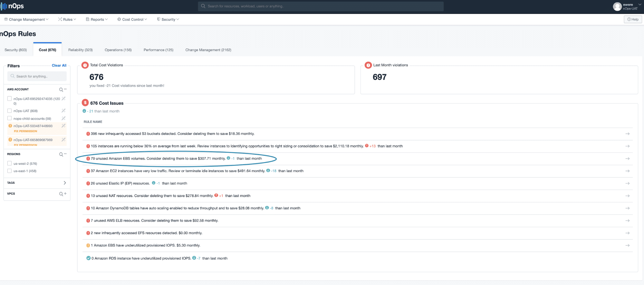The height and width of the screenshot is (285, 644).
Task: Click warning icon beside nOps-UAT-665869687969
Action: (x=10, y=140)
